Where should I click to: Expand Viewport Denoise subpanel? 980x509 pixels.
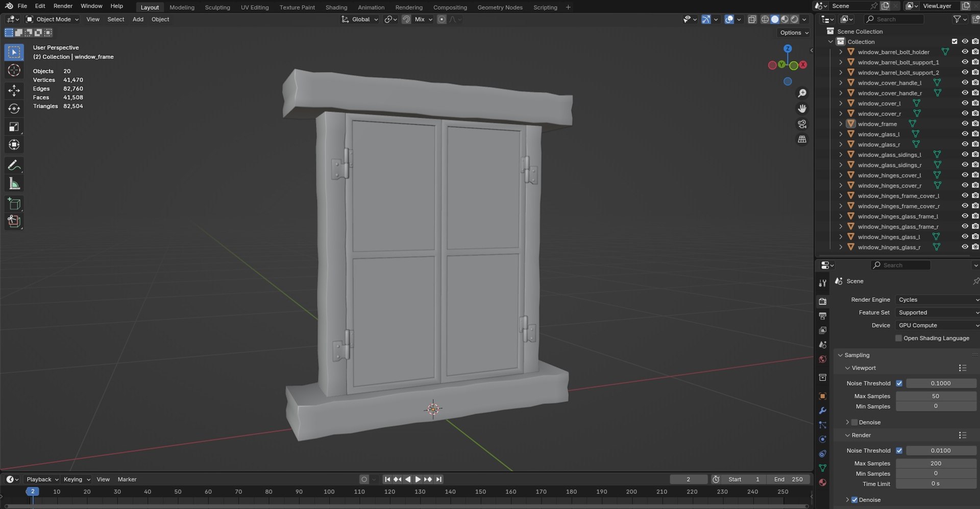pos(847,422)
